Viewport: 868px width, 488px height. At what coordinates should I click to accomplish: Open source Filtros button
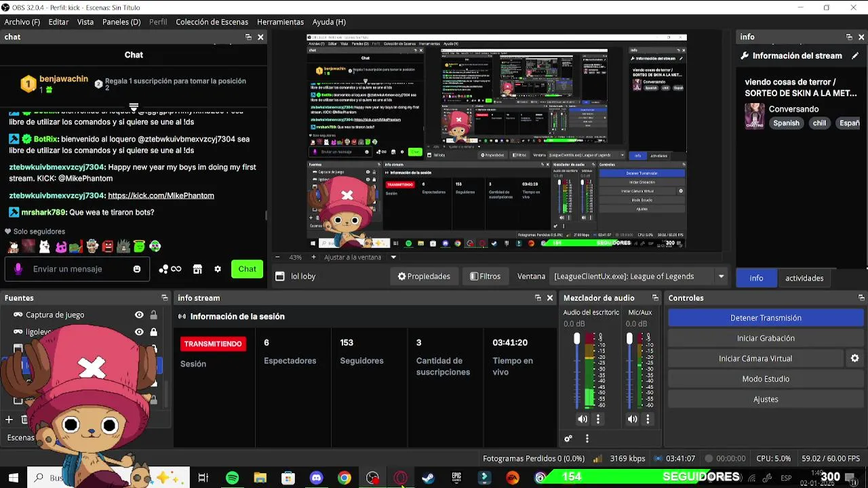coord(486,277)
